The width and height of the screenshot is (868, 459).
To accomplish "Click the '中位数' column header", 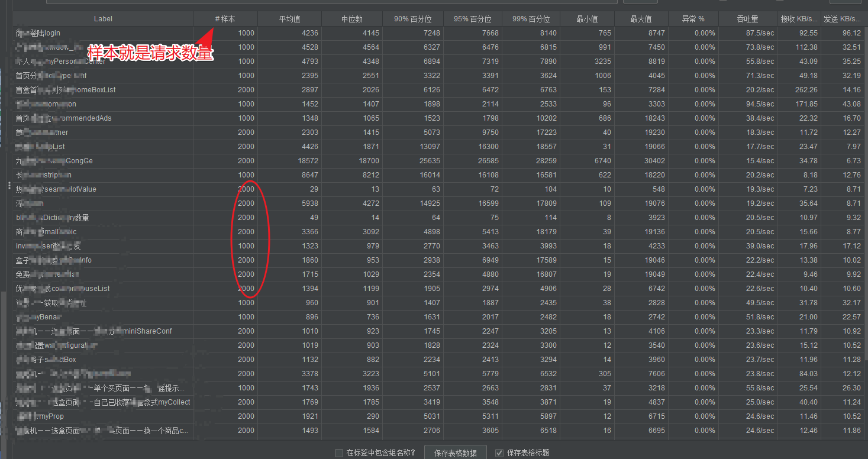I will [x=352, y=19].
